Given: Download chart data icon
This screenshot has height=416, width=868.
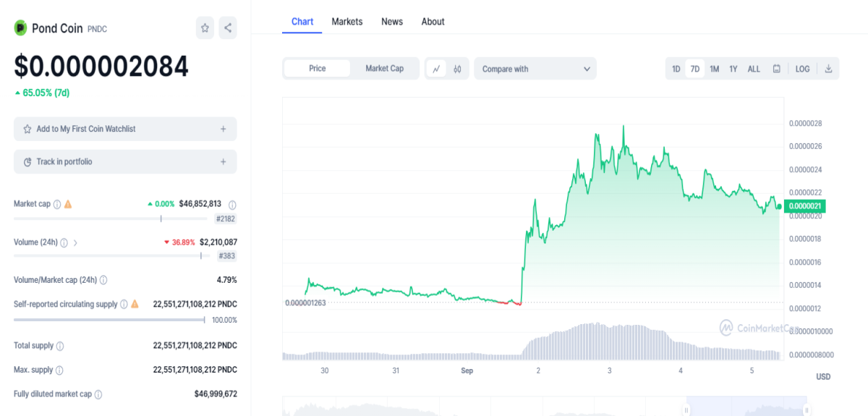Looking at the screenshot, I should tap(828, 69).
